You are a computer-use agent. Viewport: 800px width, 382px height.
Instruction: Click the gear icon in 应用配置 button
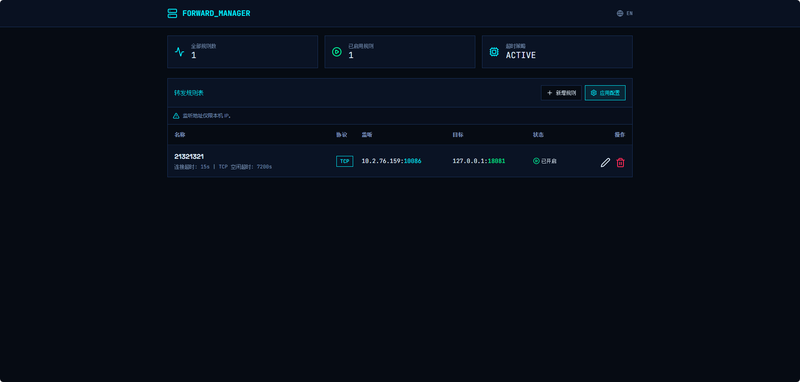tap(593, 93)
